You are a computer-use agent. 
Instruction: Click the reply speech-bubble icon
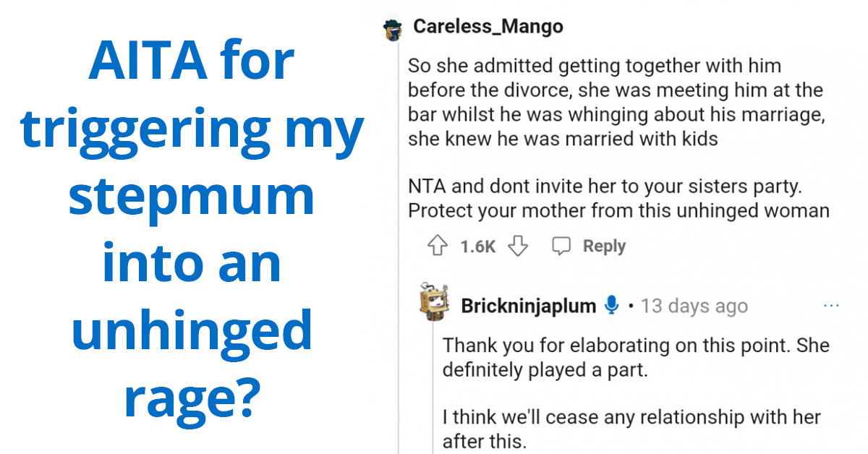tap(563, 245)
